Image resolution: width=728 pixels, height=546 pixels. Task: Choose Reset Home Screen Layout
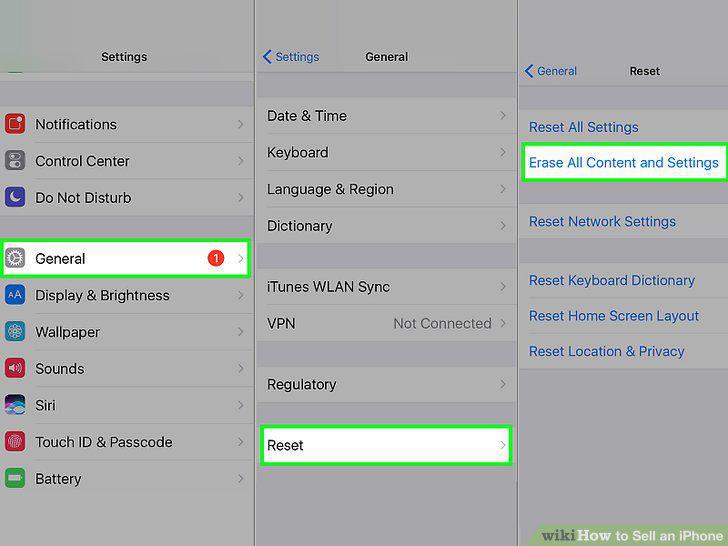(x=614, y=316)
